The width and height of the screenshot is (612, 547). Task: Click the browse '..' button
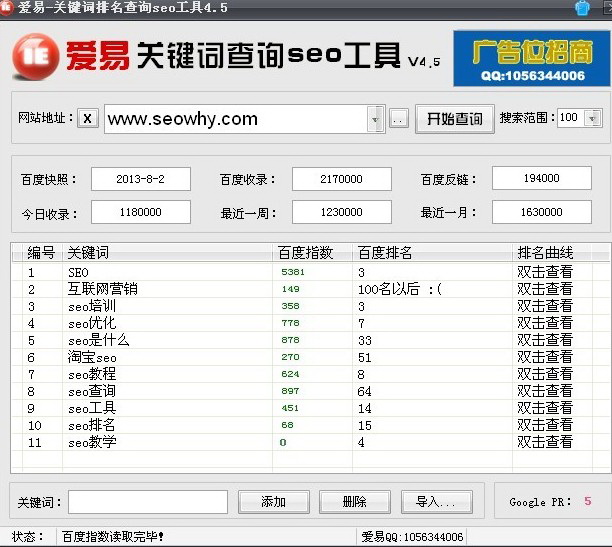[x=399, y=119]
